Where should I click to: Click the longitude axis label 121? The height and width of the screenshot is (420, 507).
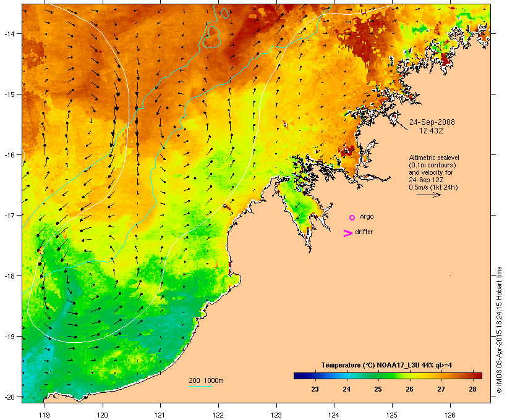point(160,415)
